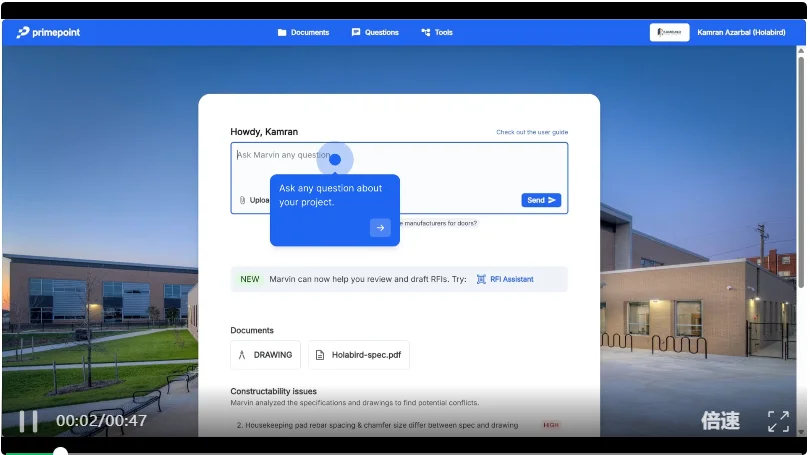
Task: Click the video progress bar handle
Action: tap(60, 452)
